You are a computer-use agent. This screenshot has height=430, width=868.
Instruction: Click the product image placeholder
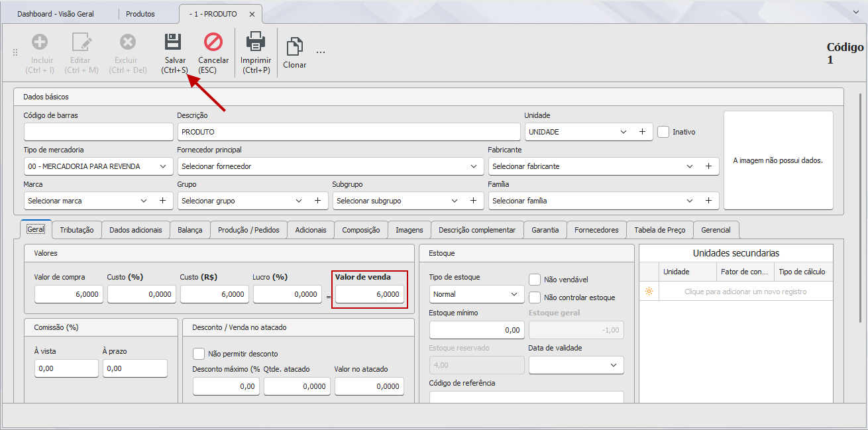779,160
